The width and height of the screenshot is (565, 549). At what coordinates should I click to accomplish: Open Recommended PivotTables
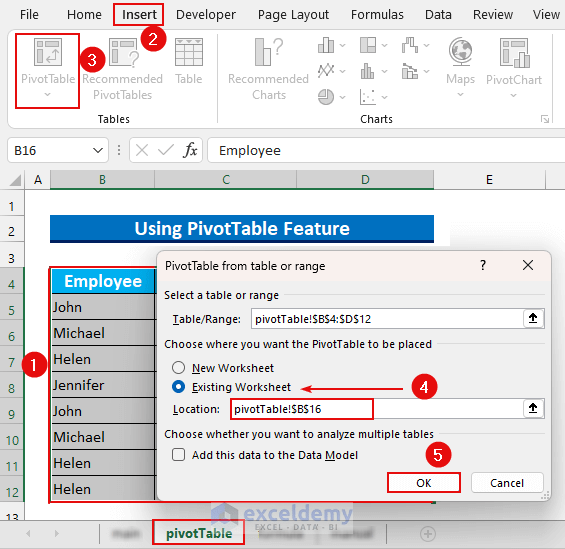[123, 69]
